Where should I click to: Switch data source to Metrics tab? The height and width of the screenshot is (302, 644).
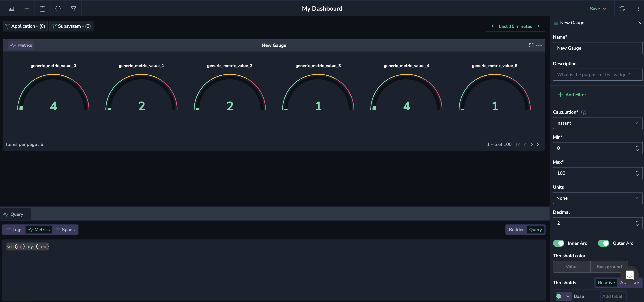point(39,230)
